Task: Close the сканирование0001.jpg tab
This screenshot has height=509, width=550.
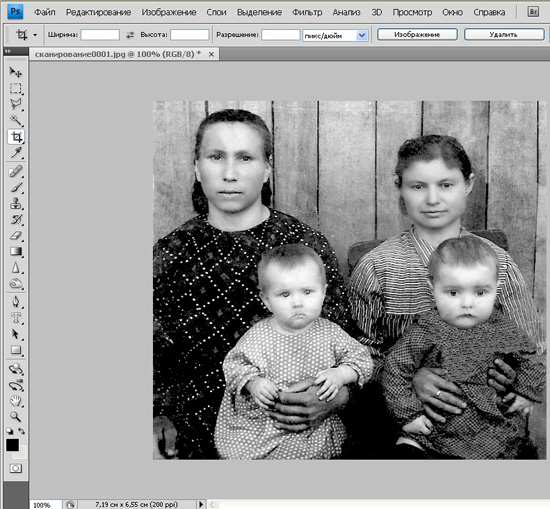Action: 211,54
